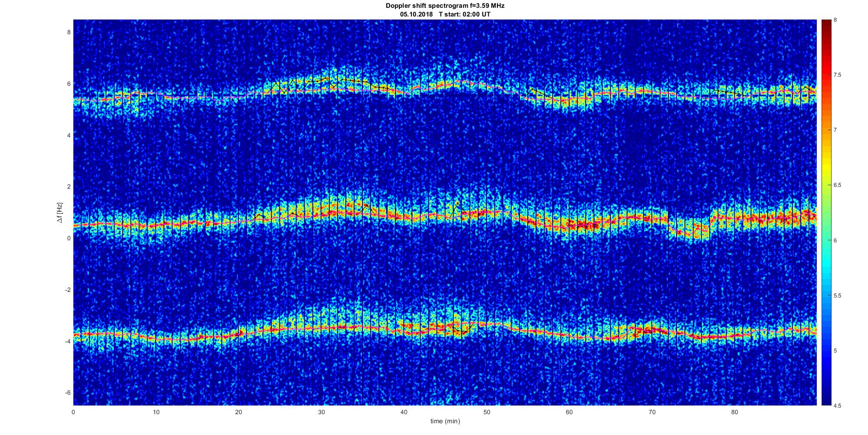868x435 pixels.
Task: Click x-axis tick label 70
Action: click(652, 412)
